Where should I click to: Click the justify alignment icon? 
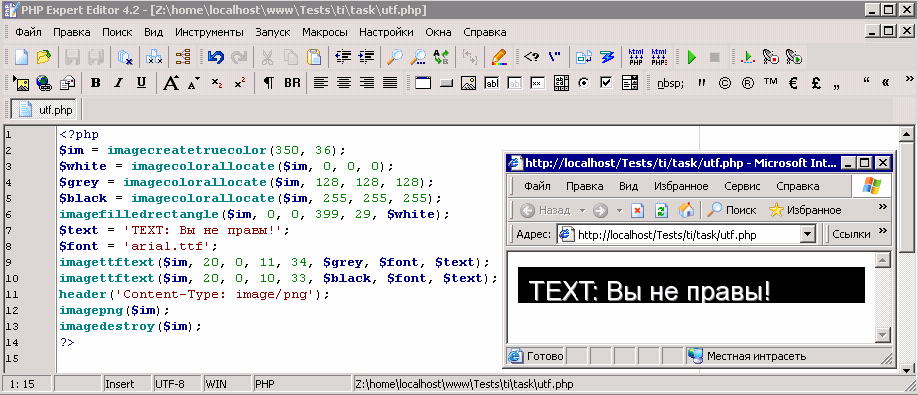[x=390, y=83]
